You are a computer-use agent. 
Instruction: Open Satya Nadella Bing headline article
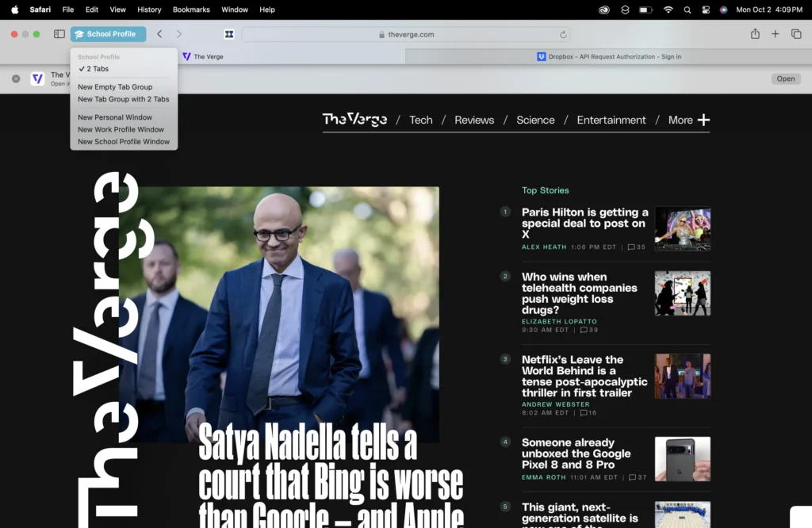click(x=331, y=475)
